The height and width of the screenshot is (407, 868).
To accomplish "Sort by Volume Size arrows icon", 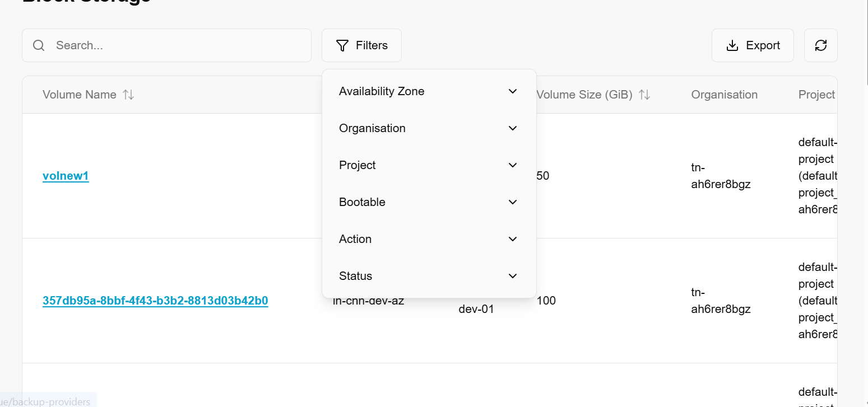I will click(644, 95).
